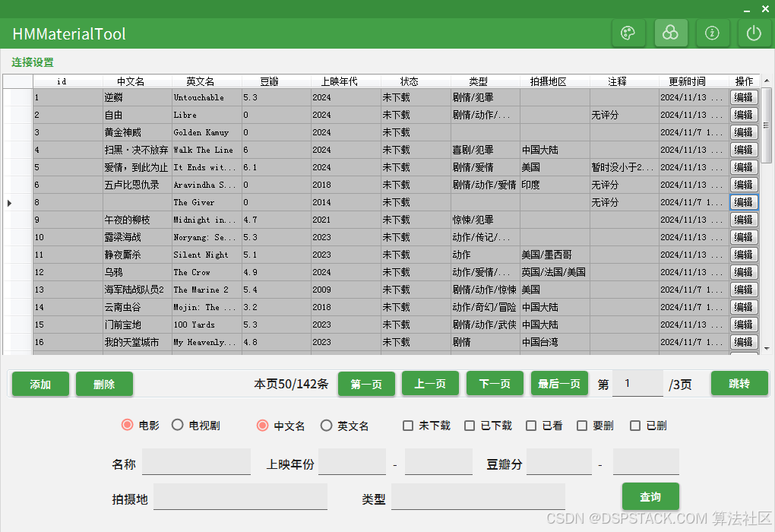Click the green 添加 button

coord(40,384)
